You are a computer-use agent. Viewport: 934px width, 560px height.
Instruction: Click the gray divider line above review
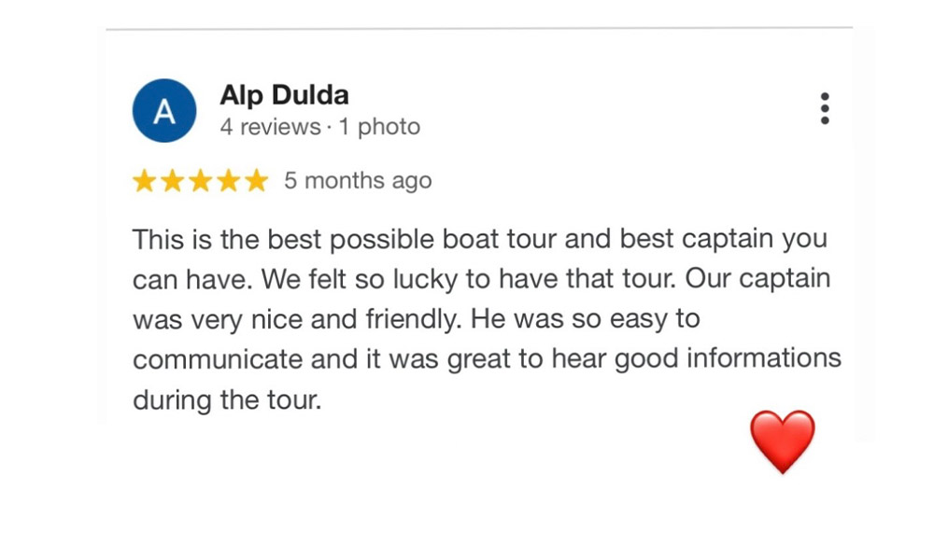tap(479, 29)
